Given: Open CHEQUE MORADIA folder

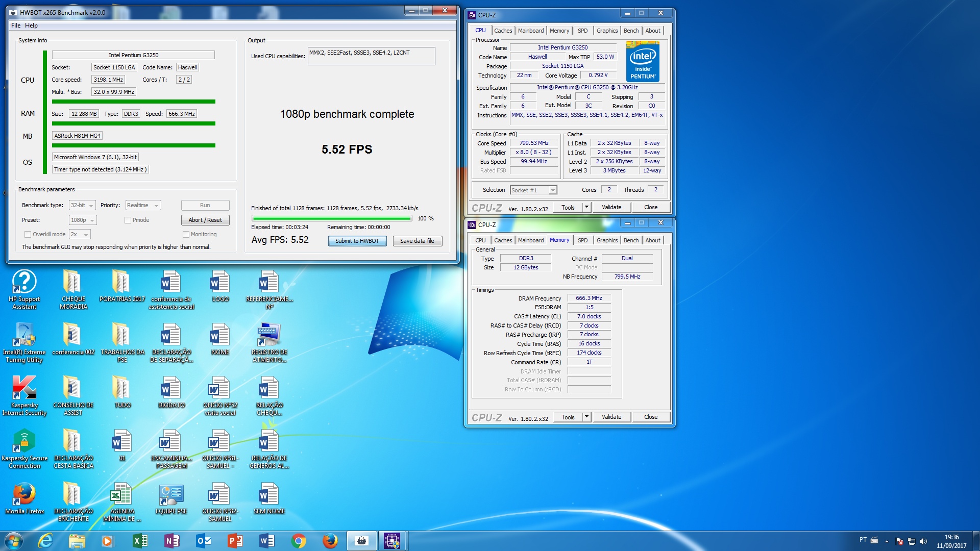Looking at the screenshot, I should click(x=73, y=290).
